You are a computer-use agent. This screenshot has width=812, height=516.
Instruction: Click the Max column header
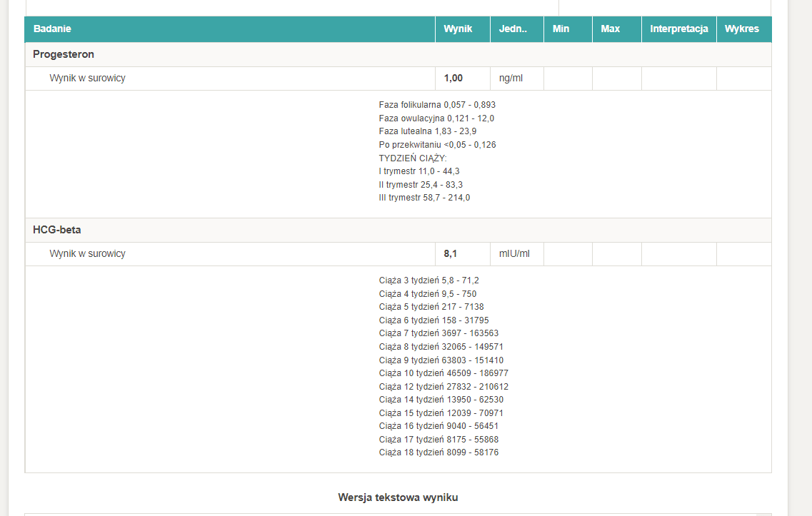click(x=611, y=29)
